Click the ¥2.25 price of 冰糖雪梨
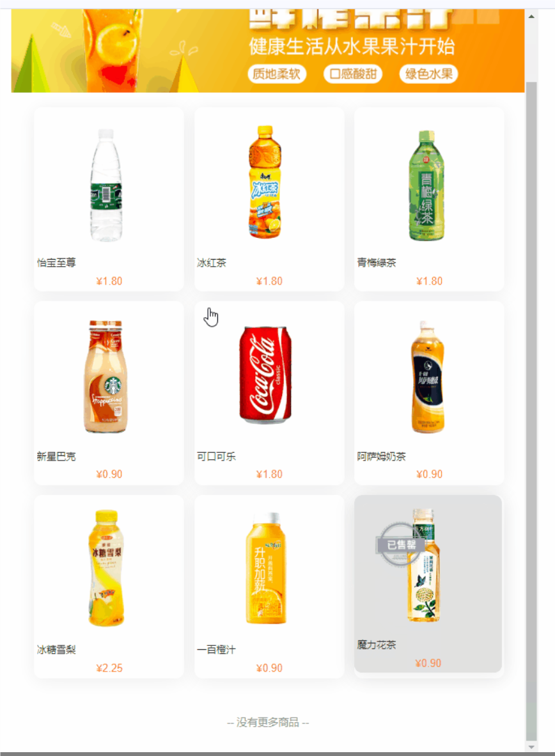The image size is (555, 756). tap(109, 668)
